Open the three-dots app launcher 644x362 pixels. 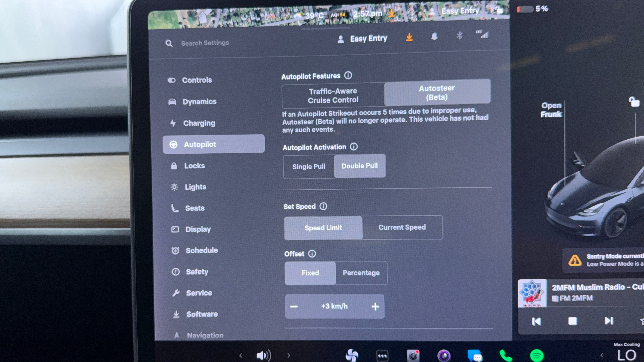[382, 356]
